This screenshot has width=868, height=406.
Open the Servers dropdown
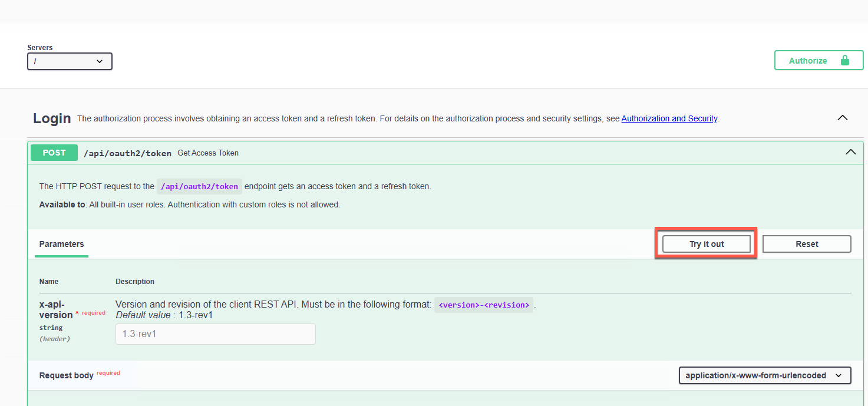coord(70,61)
